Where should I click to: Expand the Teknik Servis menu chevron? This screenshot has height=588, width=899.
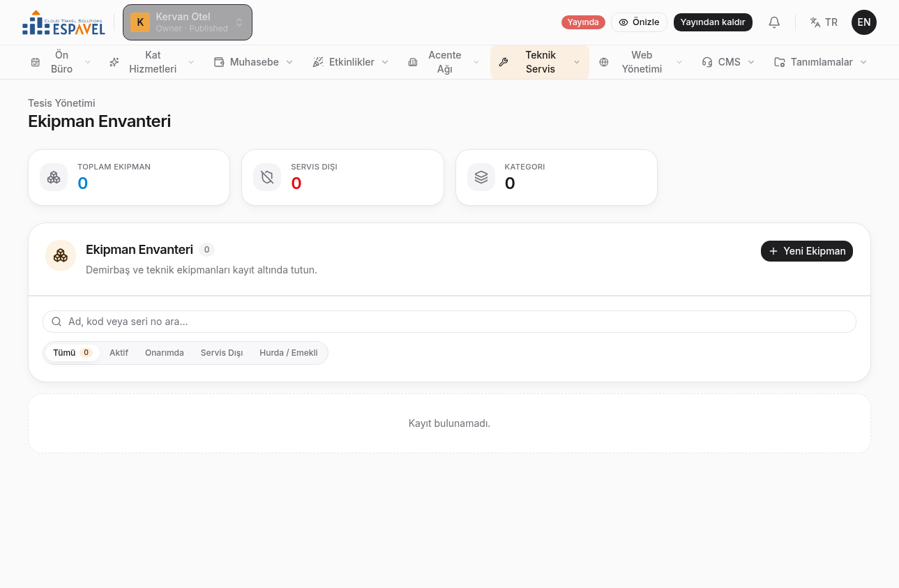(x=577, y=62)
